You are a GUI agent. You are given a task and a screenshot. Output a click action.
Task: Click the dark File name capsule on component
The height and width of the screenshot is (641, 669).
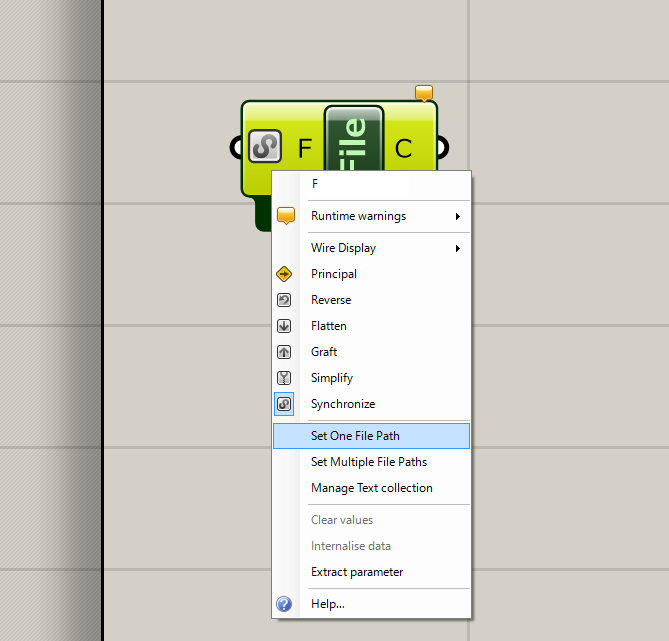pyautogui.click(x=354, y=139)
